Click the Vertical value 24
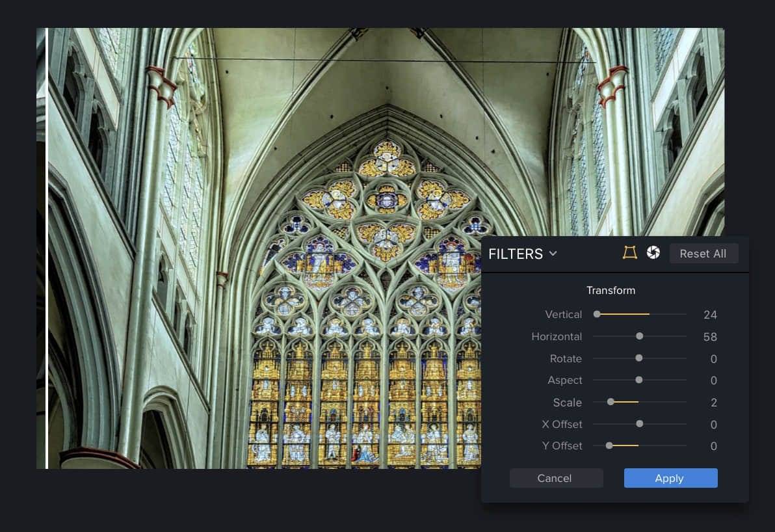This screenshot has width=775, height=532. pyautogui.click(x=710, y=315)
